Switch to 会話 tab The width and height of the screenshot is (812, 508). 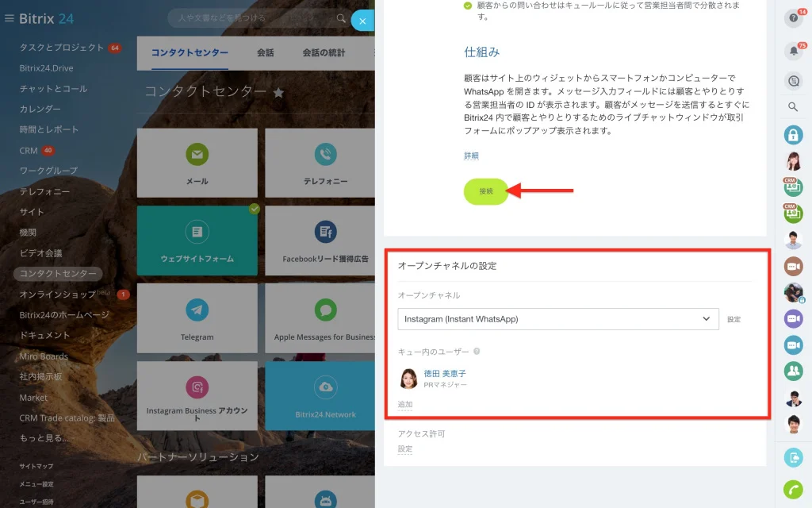point(265,52)
